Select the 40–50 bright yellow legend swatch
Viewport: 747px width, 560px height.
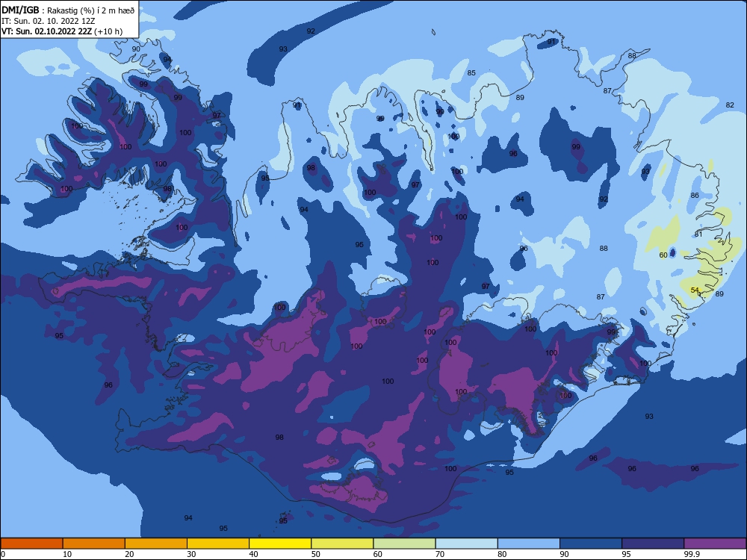point(280,544)
